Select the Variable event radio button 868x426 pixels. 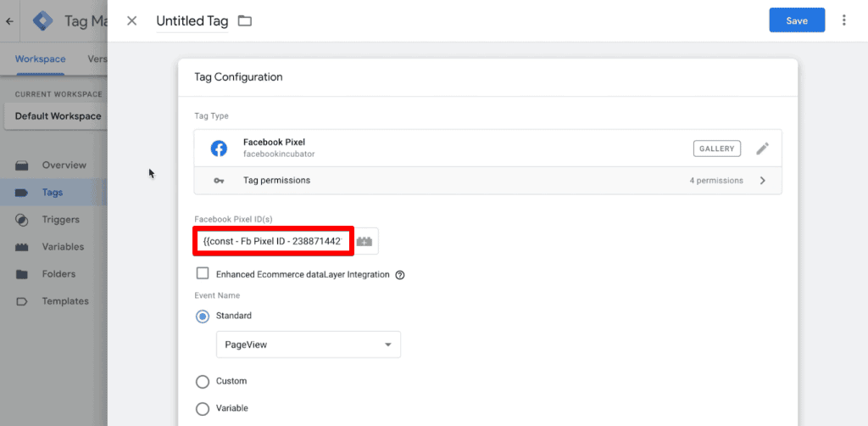coord(203,409)
